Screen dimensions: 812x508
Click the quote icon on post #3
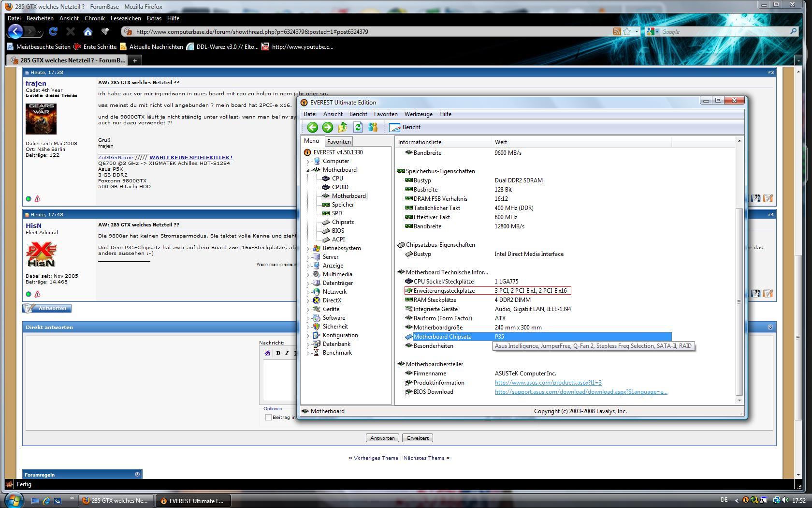756,198
